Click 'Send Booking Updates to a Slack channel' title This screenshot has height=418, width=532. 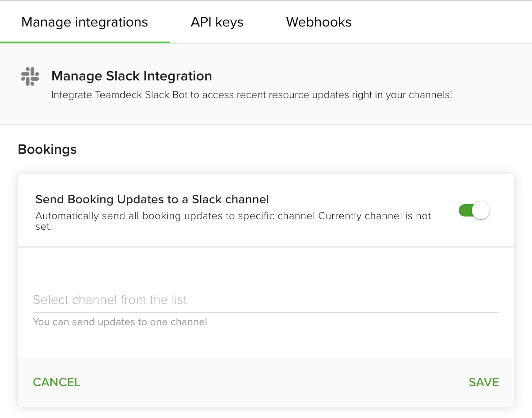point(152,199)
